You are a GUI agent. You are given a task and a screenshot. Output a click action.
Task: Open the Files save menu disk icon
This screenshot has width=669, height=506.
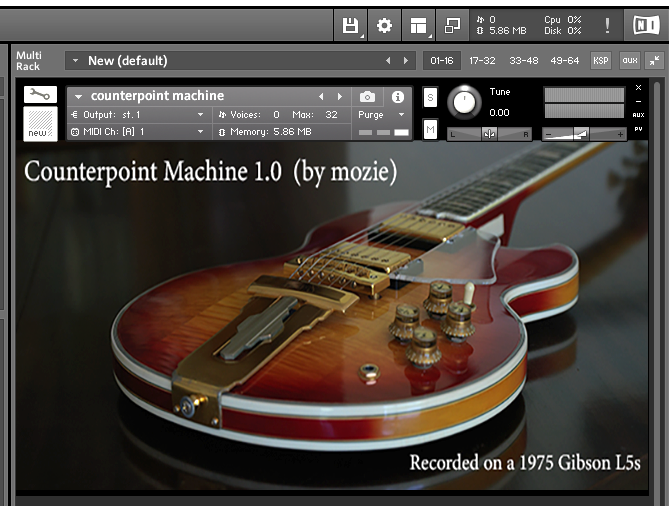click(350, 25)
